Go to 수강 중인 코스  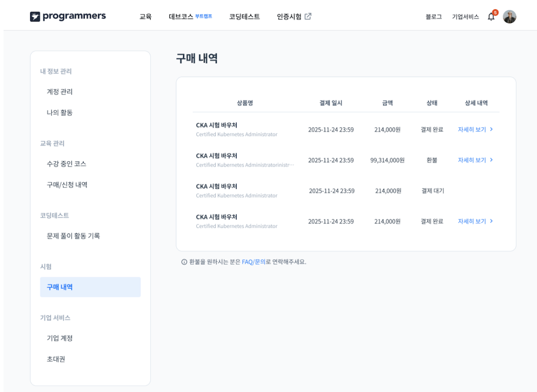point(67,164)
